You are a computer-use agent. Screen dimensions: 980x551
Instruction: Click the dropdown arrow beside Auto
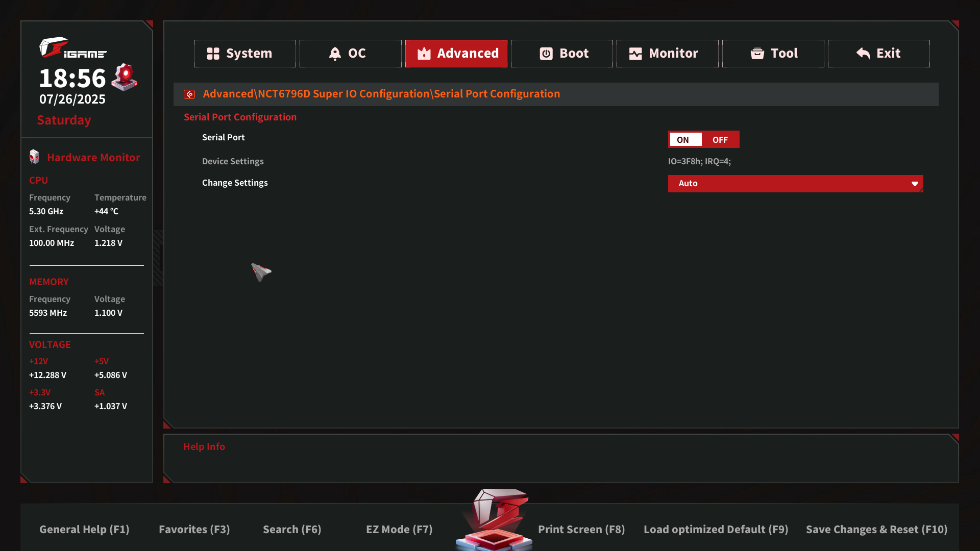coord(915,184)
